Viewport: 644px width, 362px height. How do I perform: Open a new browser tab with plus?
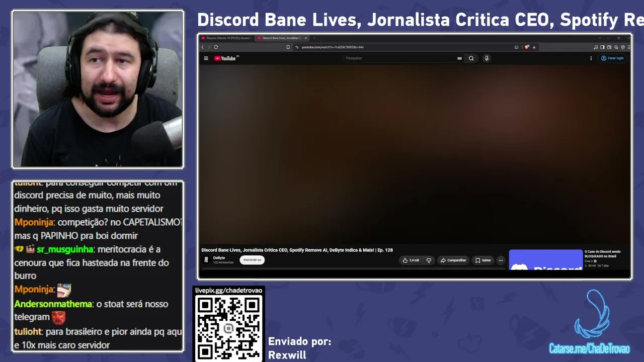point(314,38)
